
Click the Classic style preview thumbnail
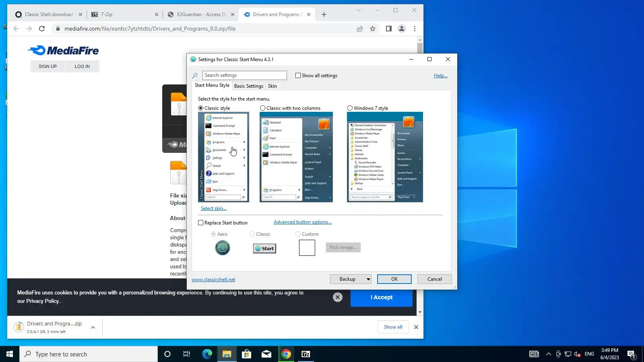(x=223, y=157)
